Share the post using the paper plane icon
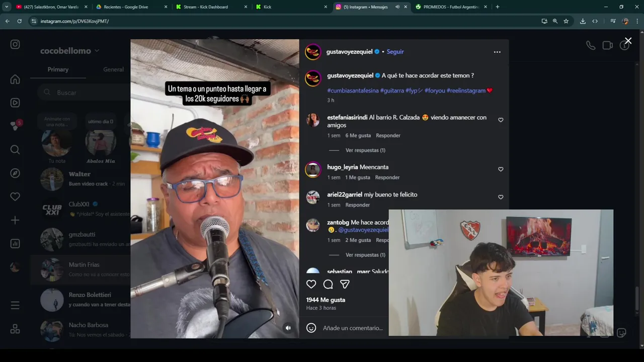Viewport: 644px width, 362px height. point(345,284)
